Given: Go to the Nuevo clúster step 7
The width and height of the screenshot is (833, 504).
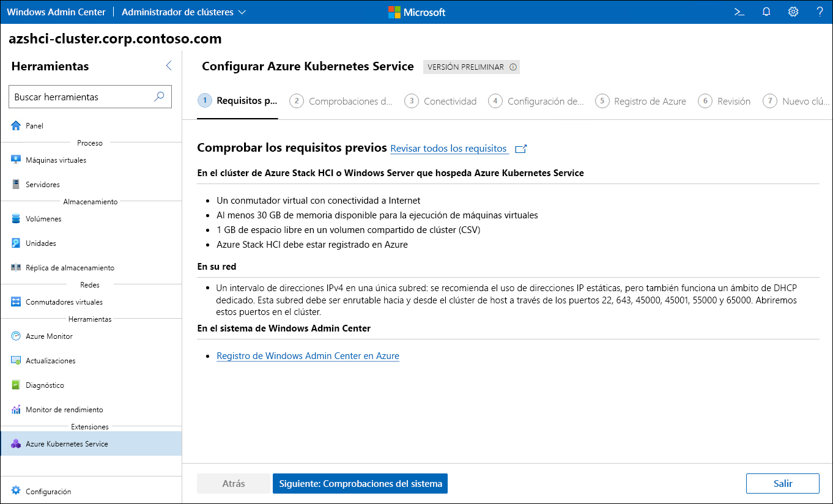Looking at the screenshot, I should pyautogui.click(x=797, y=101).
